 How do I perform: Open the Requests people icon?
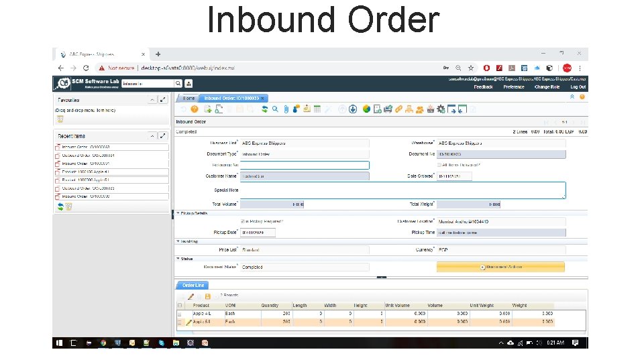pos(420,109)
